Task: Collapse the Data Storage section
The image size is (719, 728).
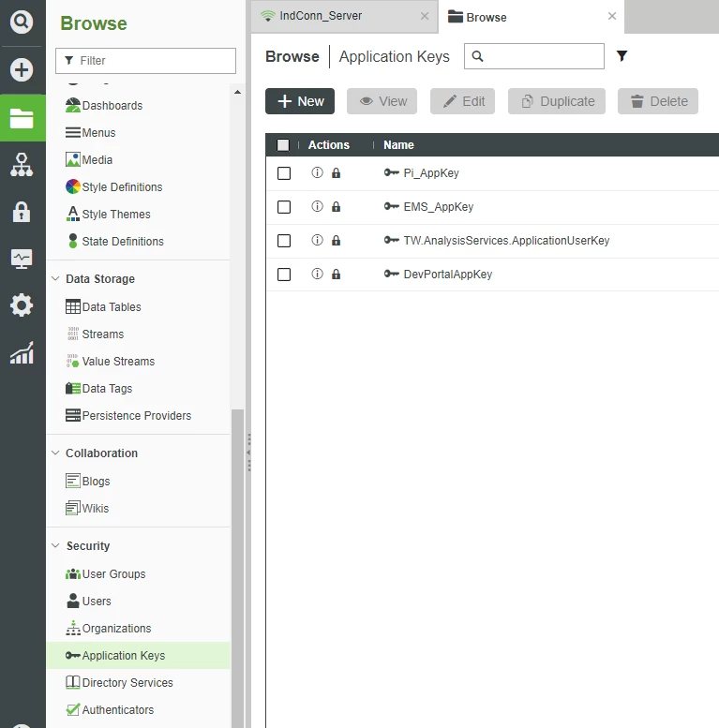Action: tap(55, 278)
